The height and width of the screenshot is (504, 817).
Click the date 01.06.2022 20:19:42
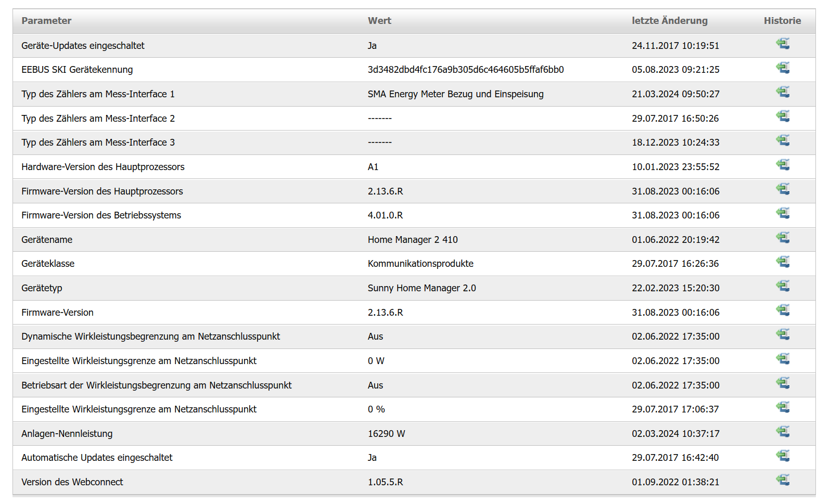(x=675, y=240)
